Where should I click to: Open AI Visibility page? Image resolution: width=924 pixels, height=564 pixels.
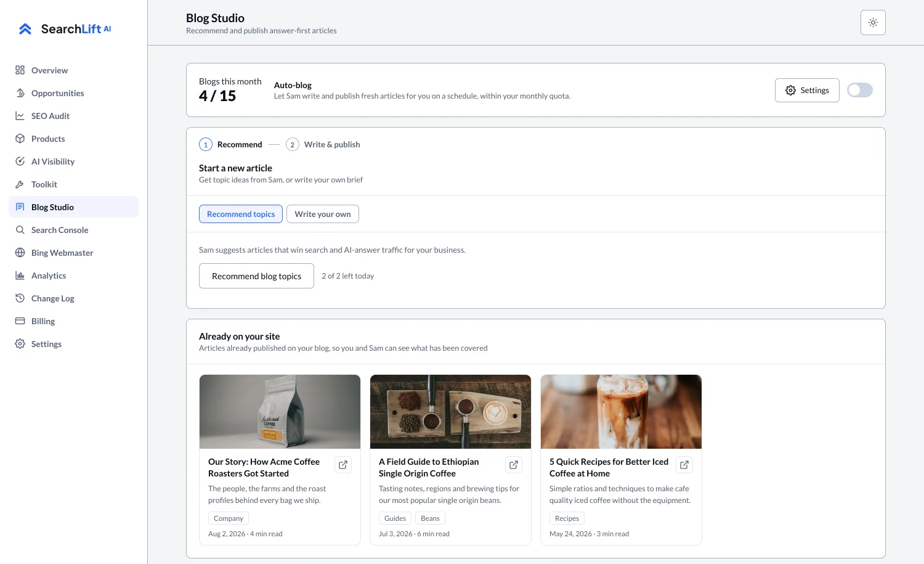(73, 161)
